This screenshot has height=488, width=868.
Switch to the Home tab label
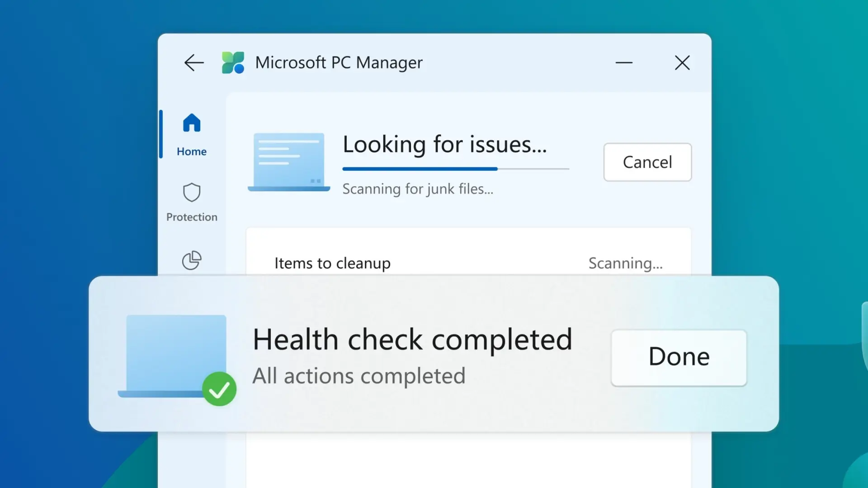point(192,151)
